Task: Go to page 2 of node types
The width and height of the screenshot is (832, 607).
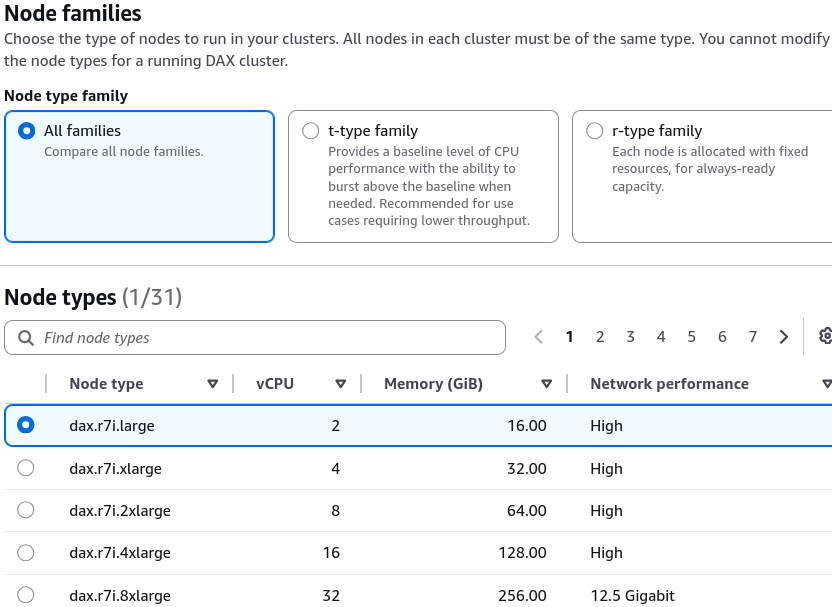Action: click(x=600, y=337)
